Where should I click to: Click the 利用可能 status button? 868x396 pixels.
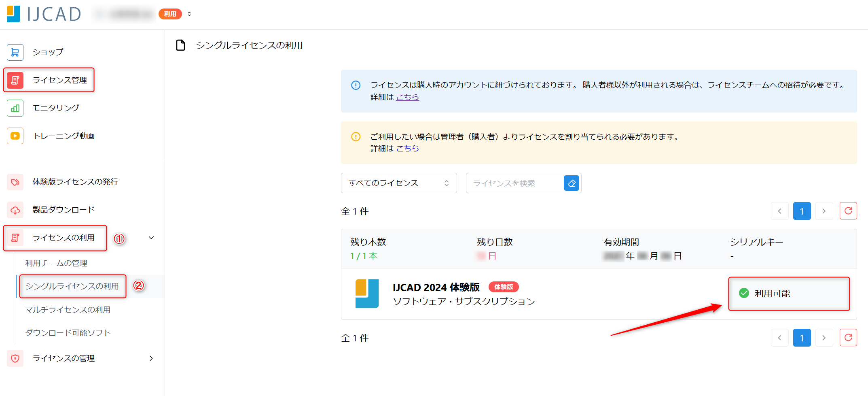pyautogui.click(x=789, y=294)
